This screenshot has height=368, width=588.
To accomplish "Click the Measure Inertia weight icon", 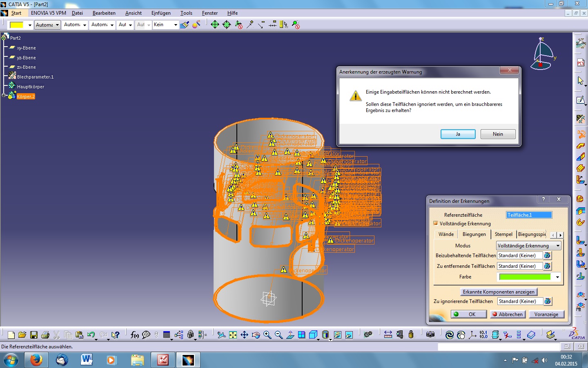I will coord(411,335).
